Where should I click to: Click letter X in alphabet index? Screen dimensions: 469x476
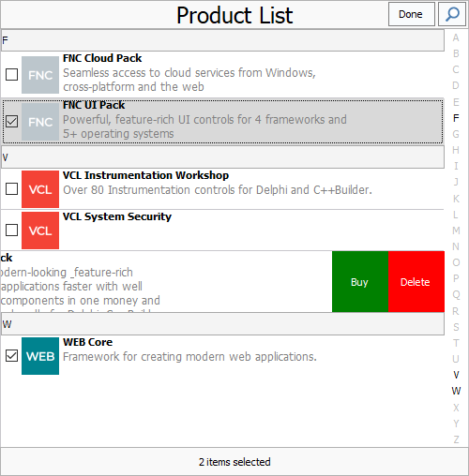coord(456,408)
